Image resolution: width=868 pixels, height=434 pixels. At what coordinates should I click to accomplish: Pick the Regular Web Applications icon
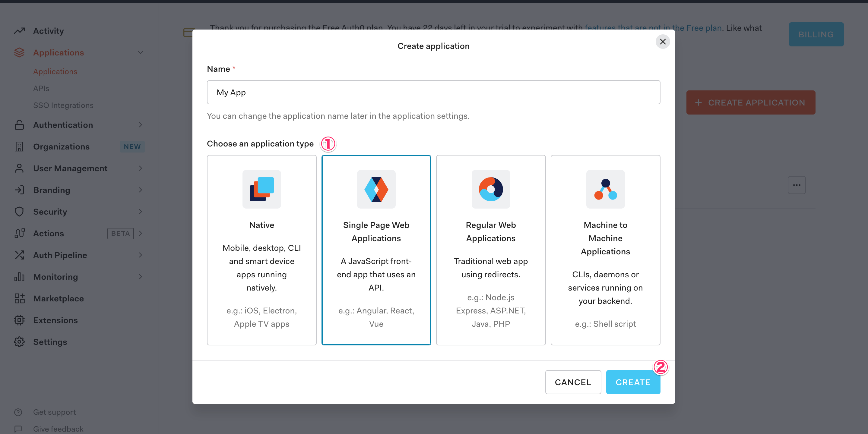[491, 189]
